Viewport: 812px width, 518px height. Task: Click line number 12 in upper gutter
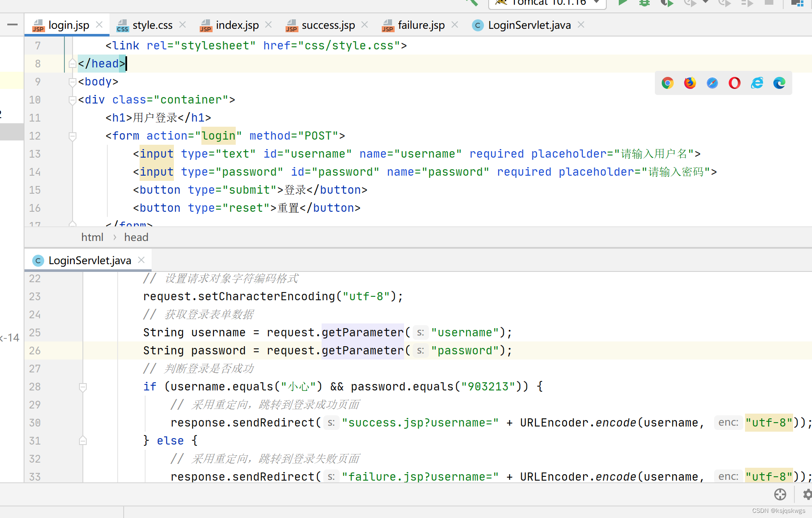(x=35, y=136)
